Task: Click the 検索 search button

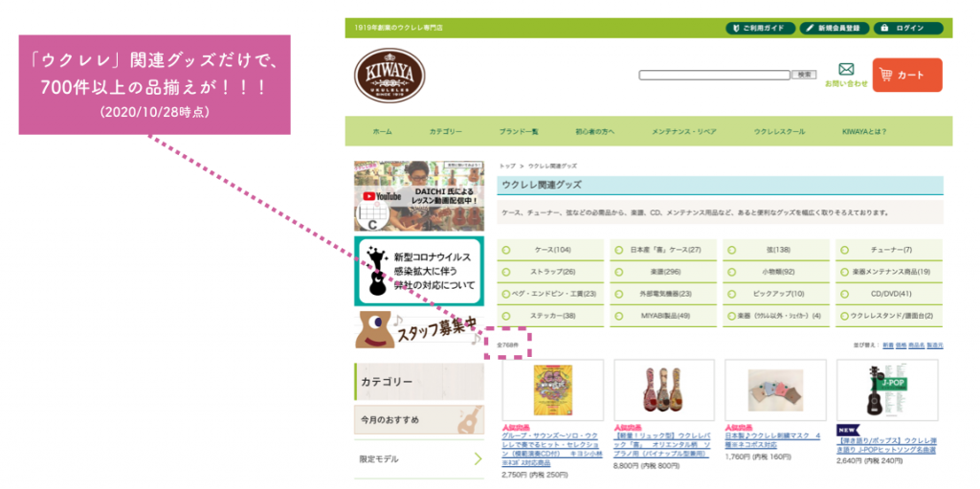Action: 805,75
